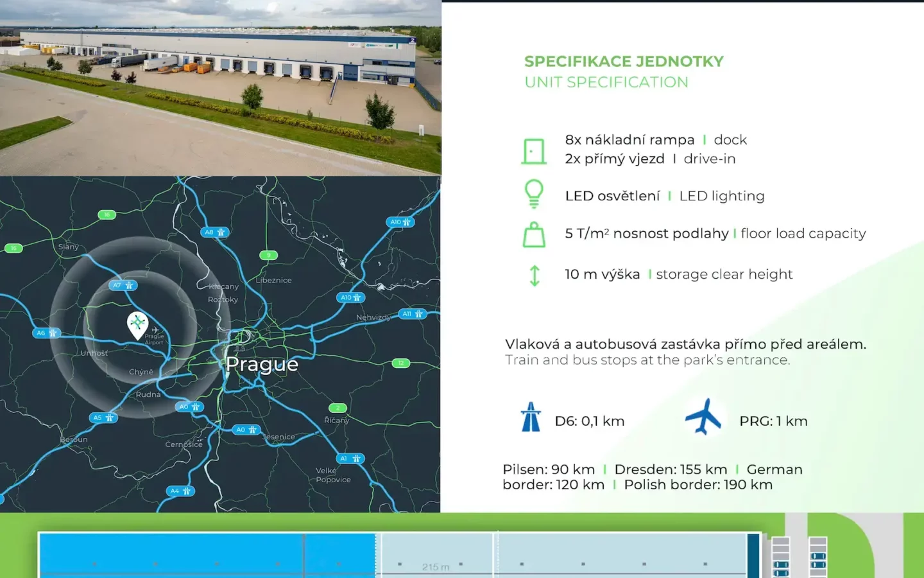
Task: Click the "Pilsen: 90 km" text
Action: point(549,469)
